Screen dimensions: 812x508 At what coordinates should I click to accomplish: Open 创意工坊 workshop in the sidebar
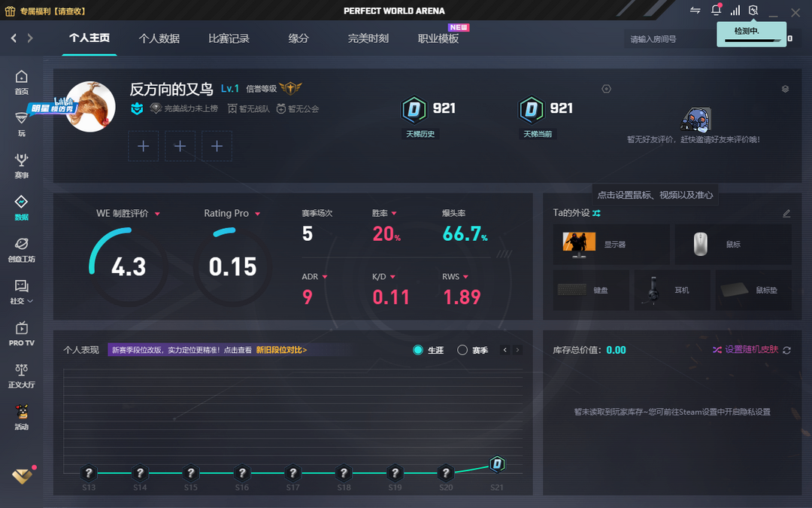click(x=21, y=250)
